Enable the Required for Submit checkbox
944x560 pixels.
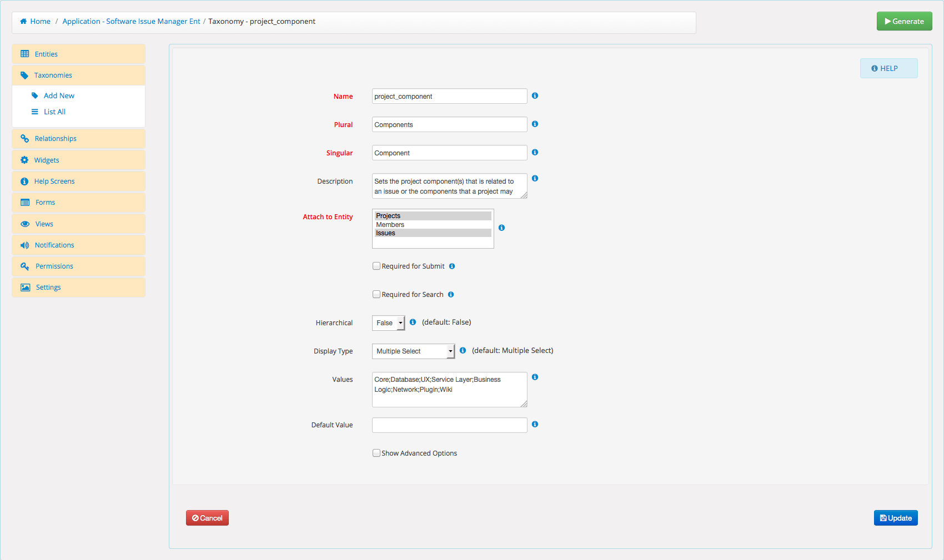(376, 266)
